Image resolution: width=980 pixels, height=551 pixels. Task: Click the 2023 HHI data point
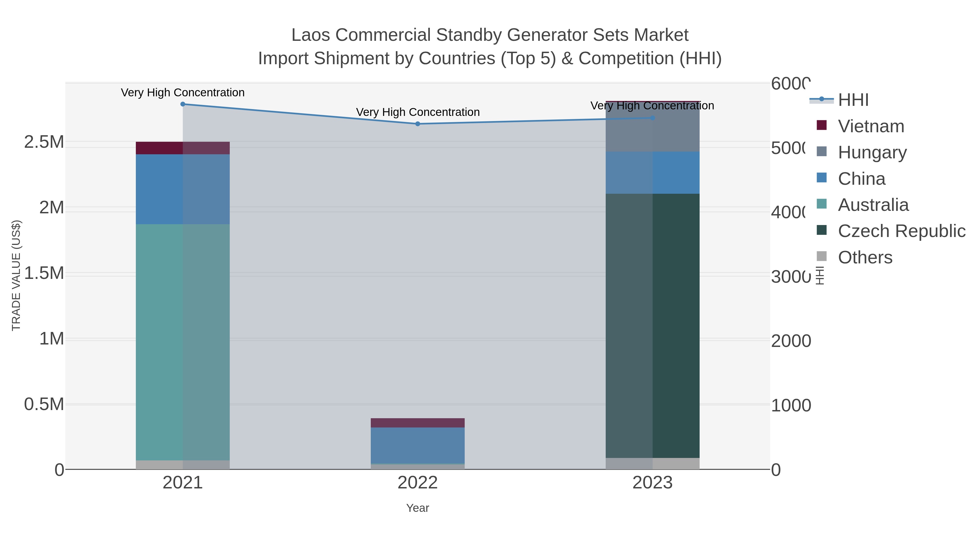pyautogui.click(x=653, y=118)
